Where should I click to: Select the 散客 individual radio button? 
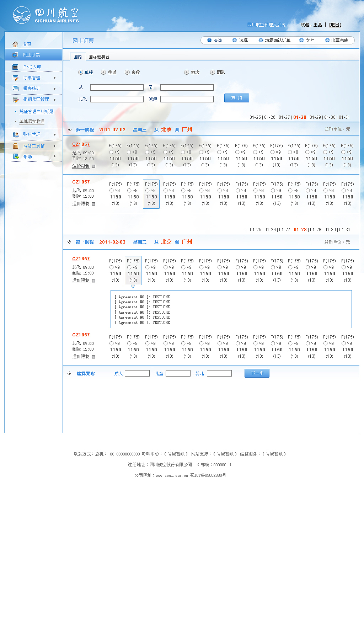(187, 72)
